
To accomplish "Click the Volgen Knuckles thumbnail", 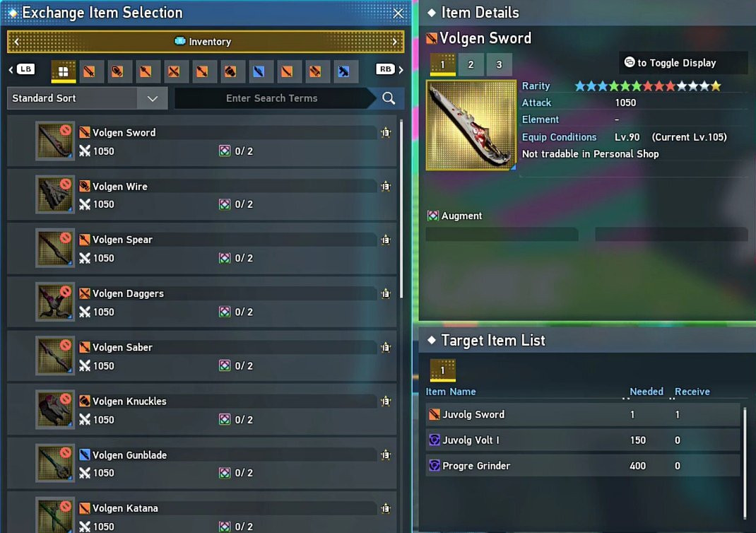I will coord(55,409).
